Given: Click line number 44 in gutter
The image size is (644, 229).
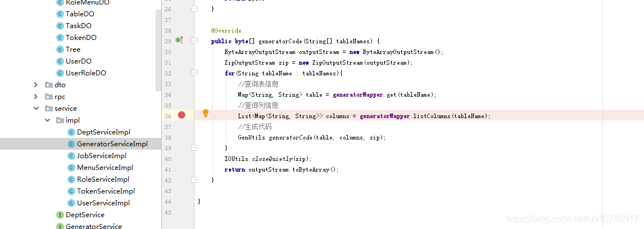Looking at the screenshot, I should coord(167,202).
